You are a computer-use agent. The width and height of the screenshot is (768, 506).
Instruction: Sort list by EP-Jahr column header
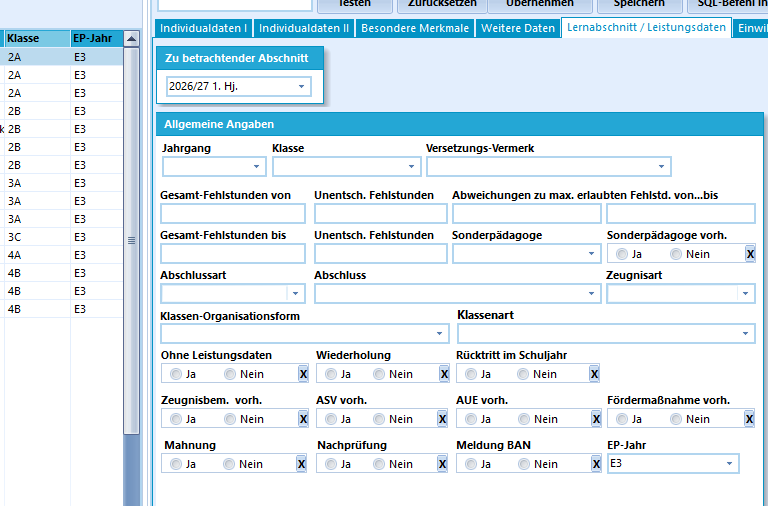pyautogui.click(x=96, y=39)
